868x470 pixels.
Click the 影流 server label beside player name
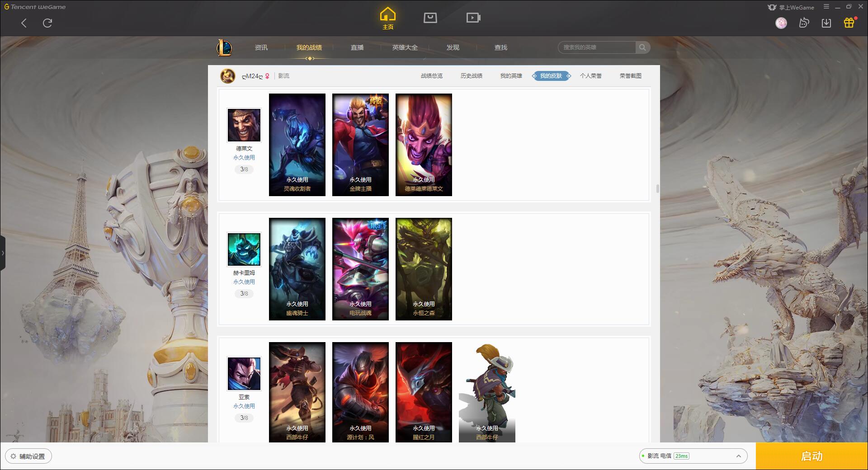[284, 76]
